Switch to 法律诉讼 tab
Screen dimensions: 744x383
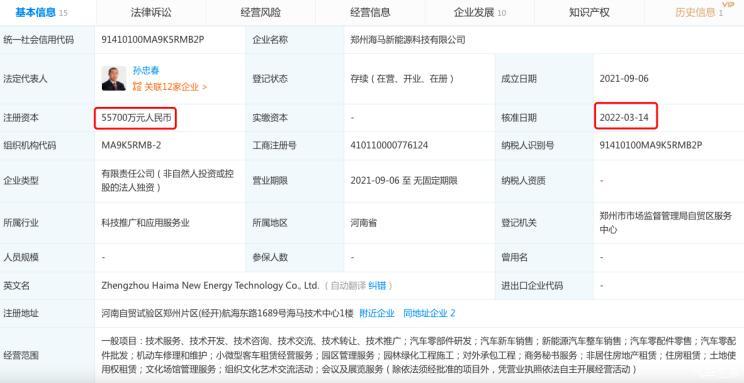pos(151,13)
